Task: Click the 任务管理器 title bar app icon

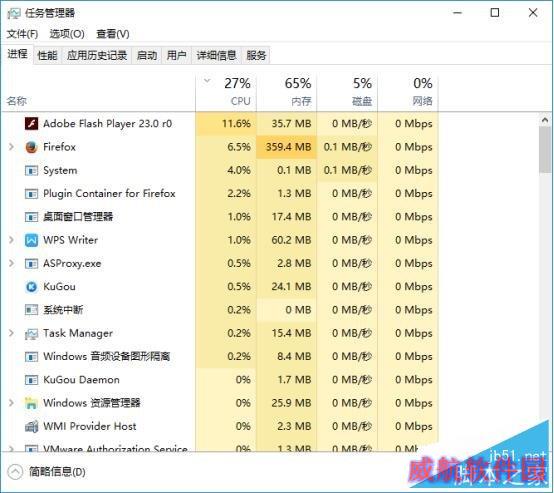Action: 14,13
